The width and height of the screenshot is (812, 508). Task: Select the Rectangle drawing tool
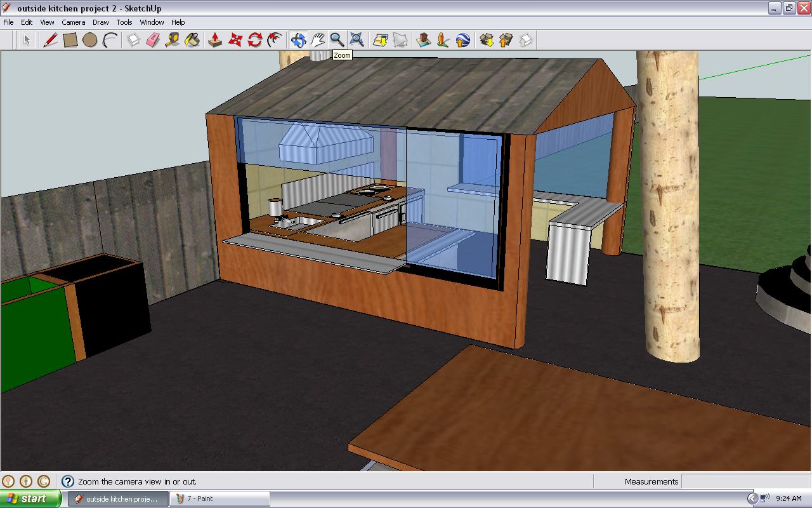[70, 40]
